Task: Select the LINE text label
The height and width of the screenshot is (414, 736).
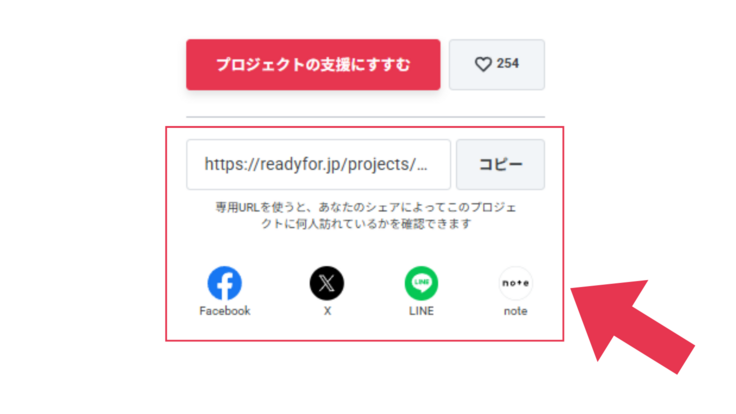Action: (421, 311)
